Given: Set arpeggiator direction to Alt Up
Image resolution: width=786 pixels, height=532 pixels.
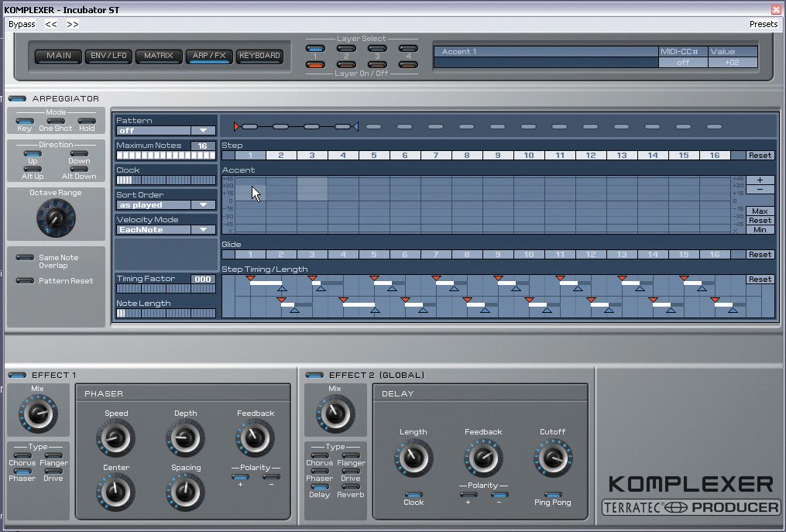Looking at the screenshot, I should tap(33, 169).
